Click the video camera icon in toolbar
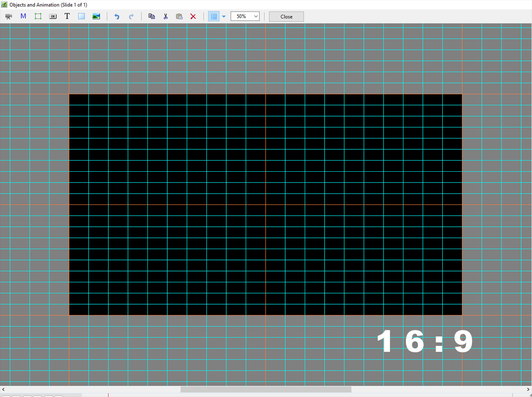 [x=8, y=16]
